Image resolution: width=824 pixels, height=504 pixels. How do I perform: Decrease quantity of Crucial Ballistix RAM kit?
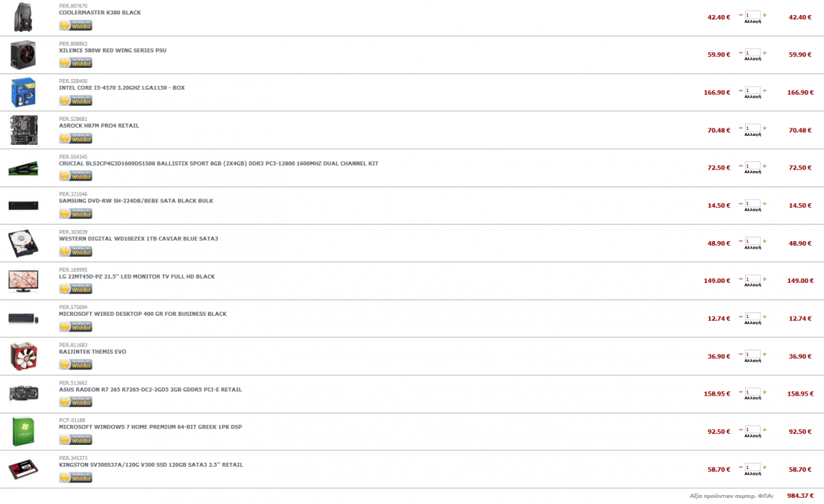click(741, 165)
